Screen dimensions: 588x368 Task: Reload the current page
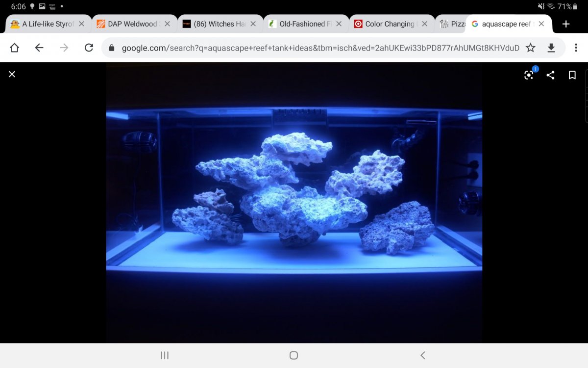(89, 48)
